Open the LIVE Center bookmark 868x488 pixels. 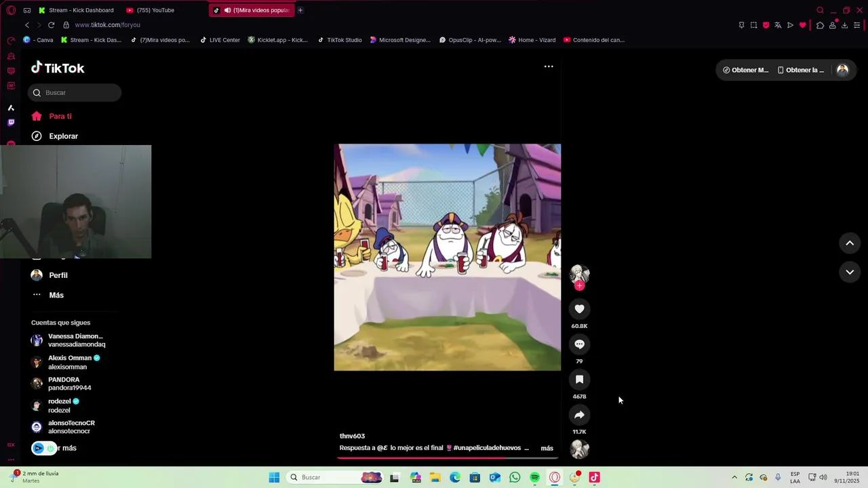(x=220, y=40)
